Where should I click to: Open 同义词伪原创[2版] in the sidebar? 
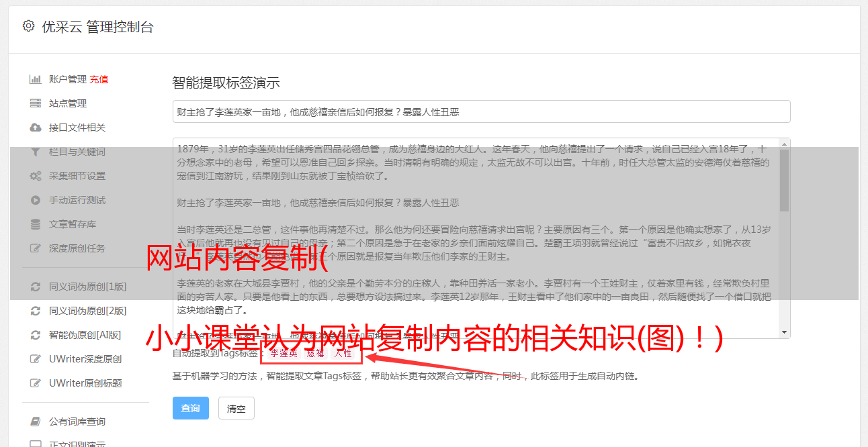tap(87, 311)
